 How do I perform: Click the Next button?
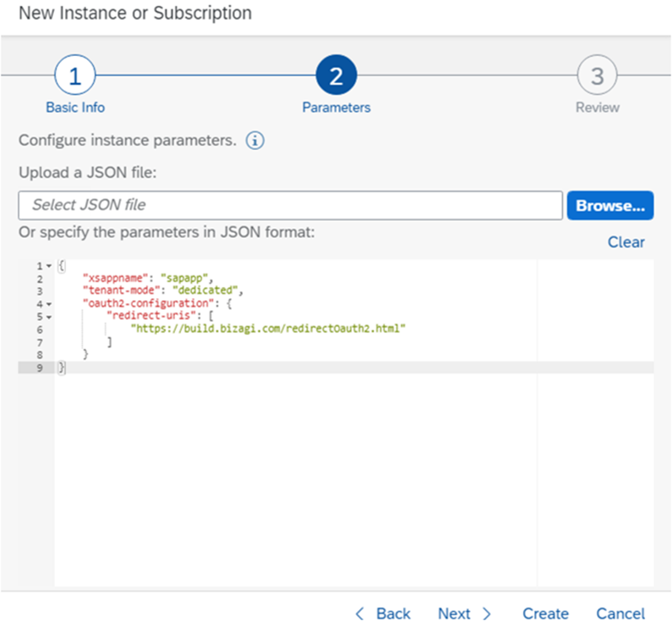tap(465, 614)
